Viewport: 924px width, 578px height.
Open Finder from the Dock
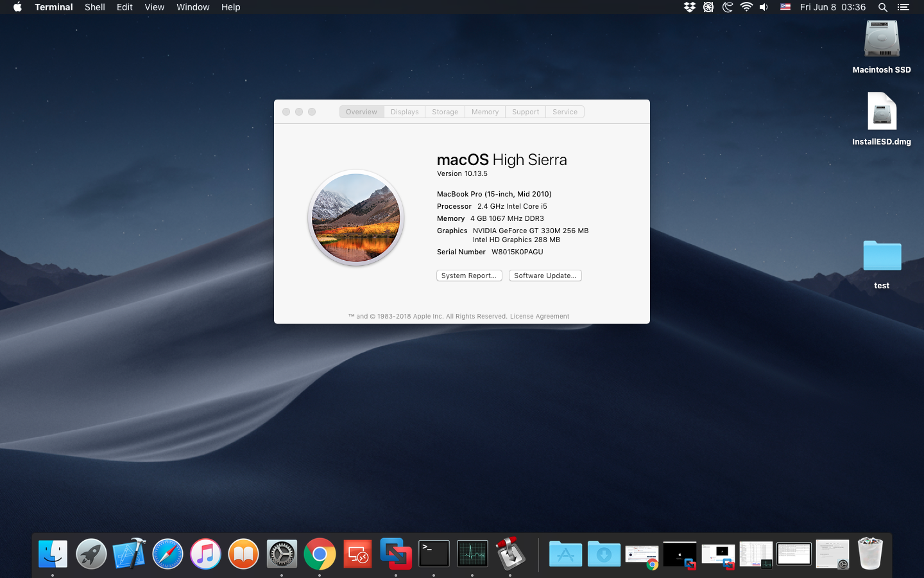pos(53,554)
